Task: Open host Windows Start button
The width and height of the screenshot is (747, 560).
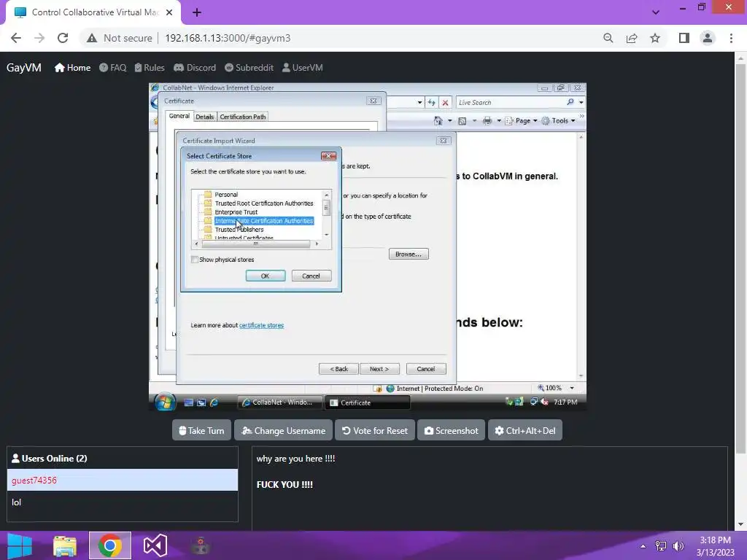Action: (20, 545)
